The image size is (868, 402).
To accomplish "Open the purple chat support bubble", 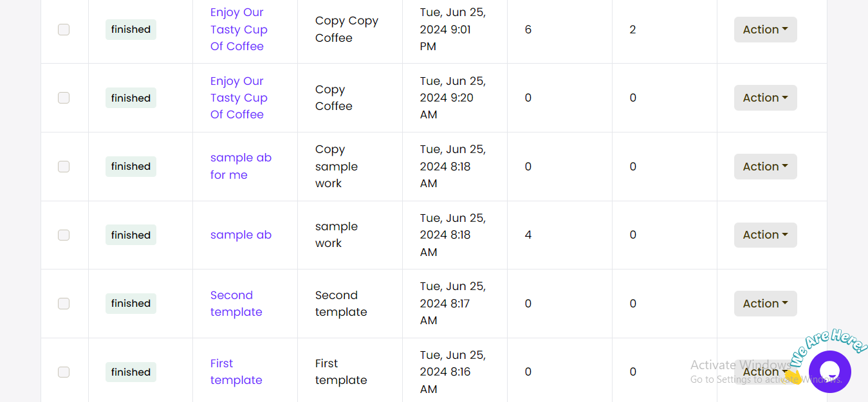I will pyautogui.click(x=830, y=371).
